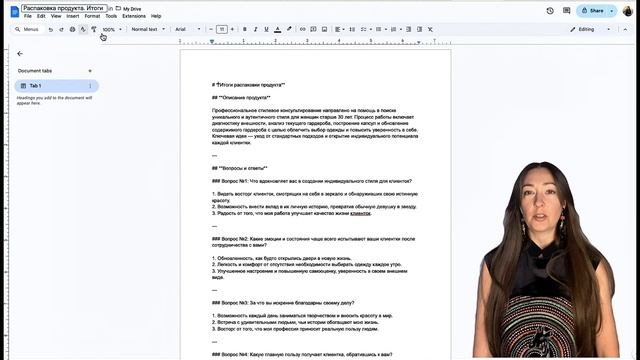Open line and paragraph spacing

click(352, 29)
